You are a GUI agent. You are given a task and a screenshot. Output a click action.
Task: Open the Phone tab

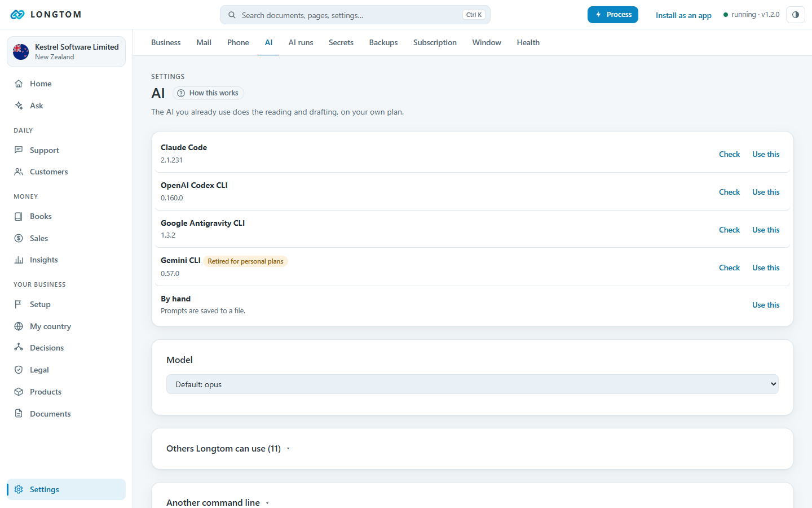coord(238,42)
